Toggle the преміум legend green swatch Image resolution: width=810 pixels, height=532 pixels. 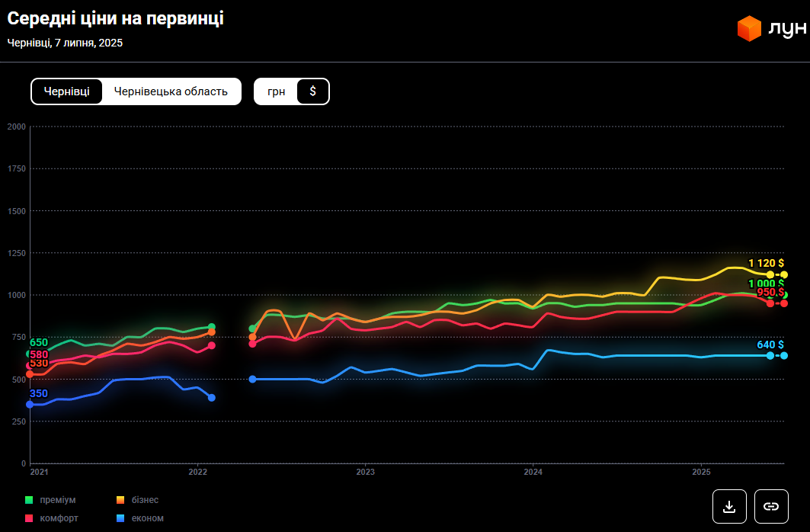pyautogui.click(x=29, y=500)
